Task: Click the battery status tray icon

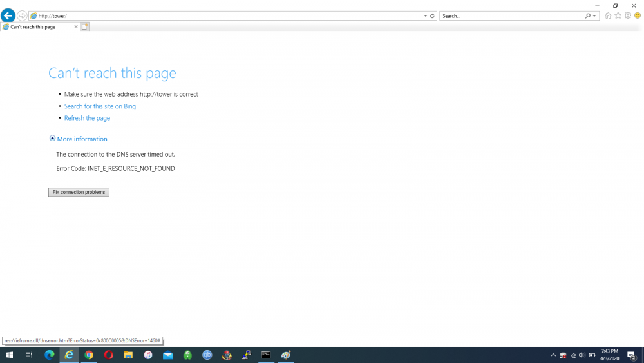Action: (592, 355)
